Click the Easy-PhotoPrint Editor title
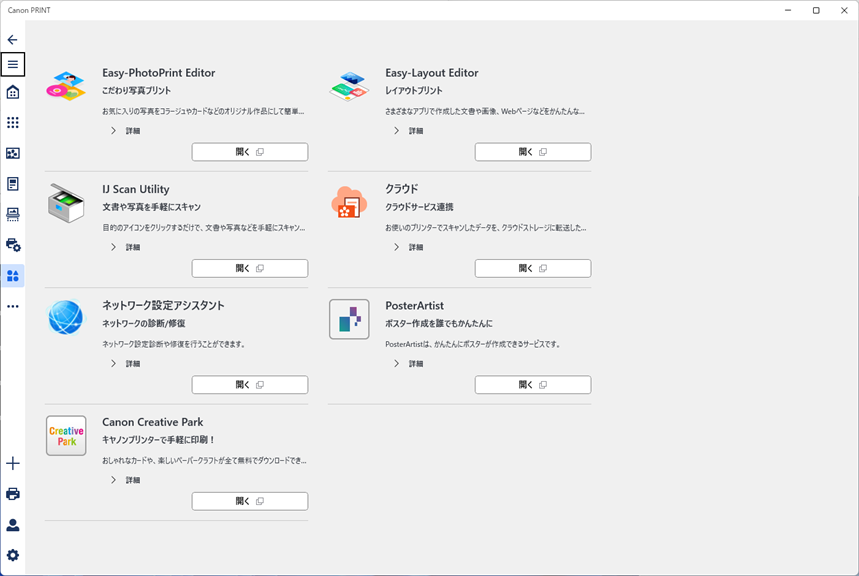The image size is (859, 576). point(158,73)
